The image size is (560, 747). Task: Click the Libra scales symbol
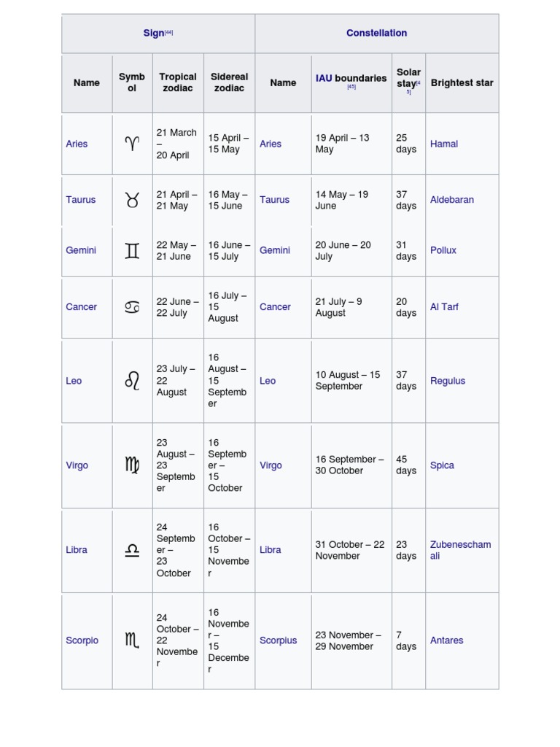[132, 550]
